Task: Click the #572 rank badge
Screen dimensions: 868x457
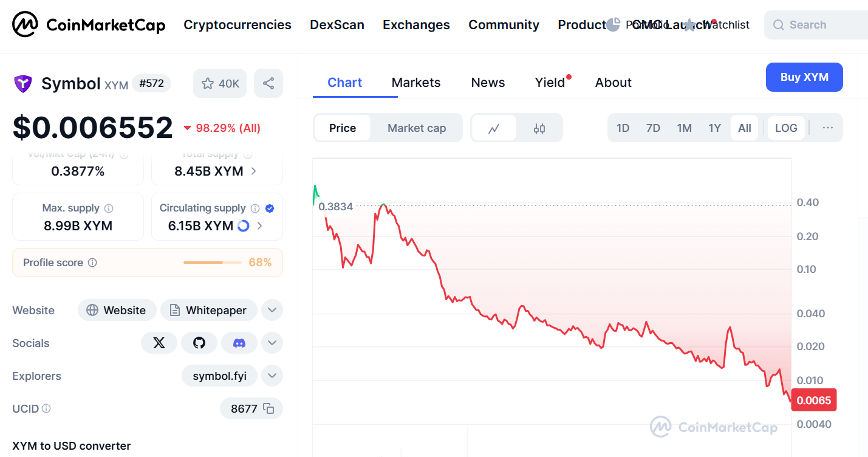Action: 151,83
